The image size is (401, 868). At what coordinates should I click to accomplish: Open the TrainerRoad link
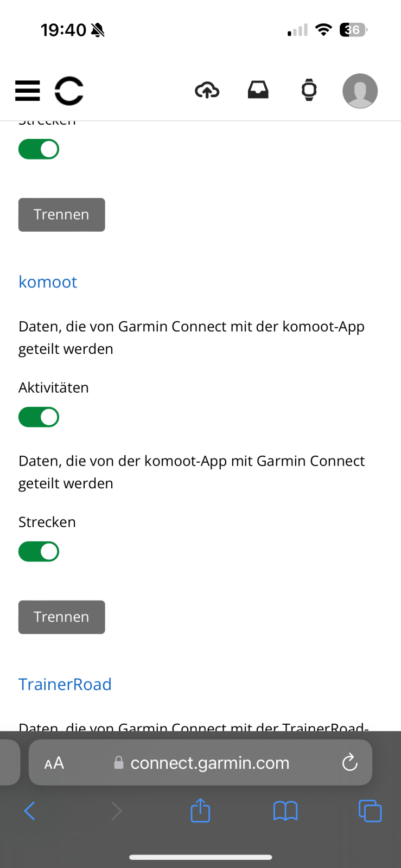point(65,685)
